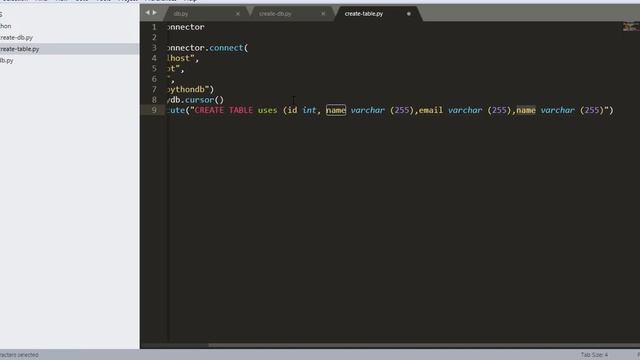
Task: Close the db.py tab
Action: [238, 14]
